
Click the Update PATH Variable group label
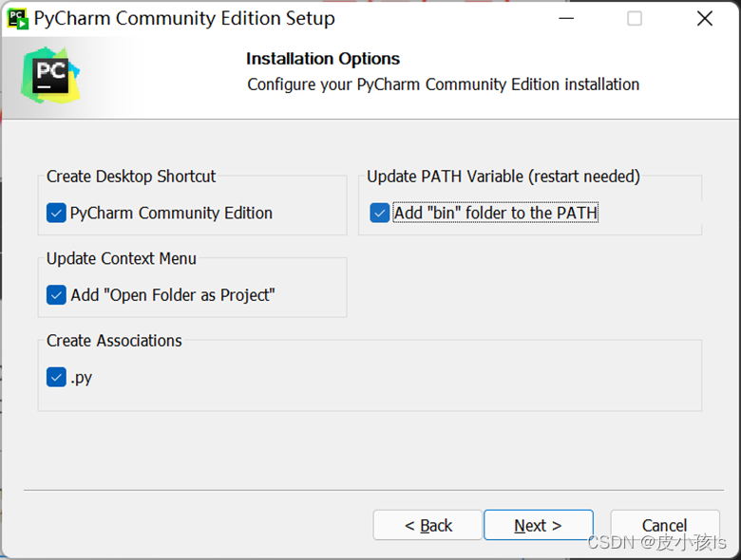503,177
